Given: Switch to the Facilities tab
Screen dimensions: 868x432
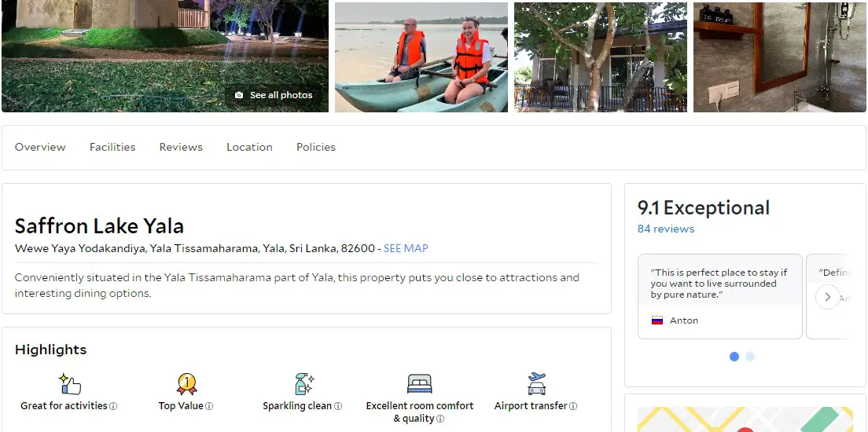Looking at the screenshot, I should [112, 147].
